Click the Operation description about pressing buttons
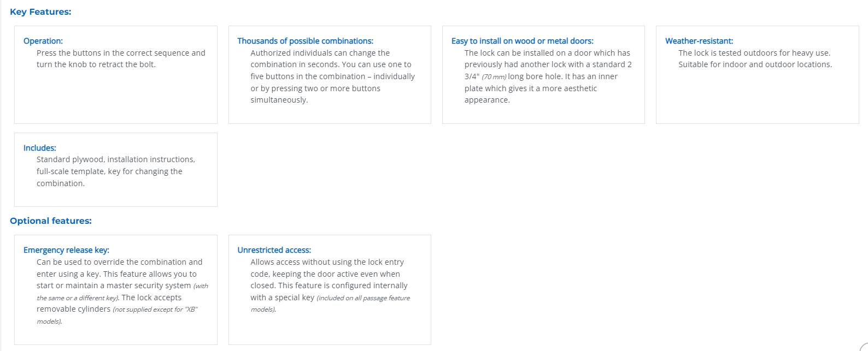This screenshot has width=868, height=351. [121, 58]
